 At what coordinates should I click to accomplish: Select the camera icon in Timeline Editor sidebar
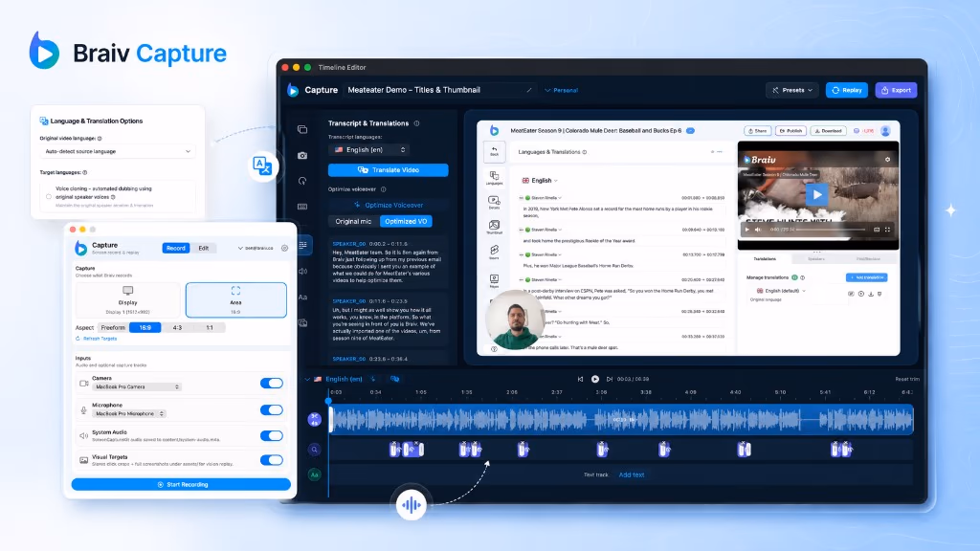[x=302, y=155]
